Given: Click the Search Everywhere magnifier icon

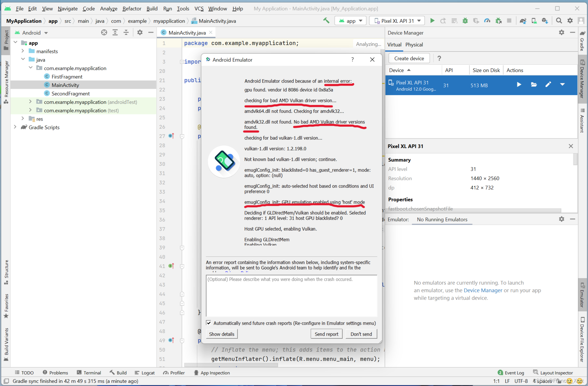Looking at the screenshot, I should (559, 21).
